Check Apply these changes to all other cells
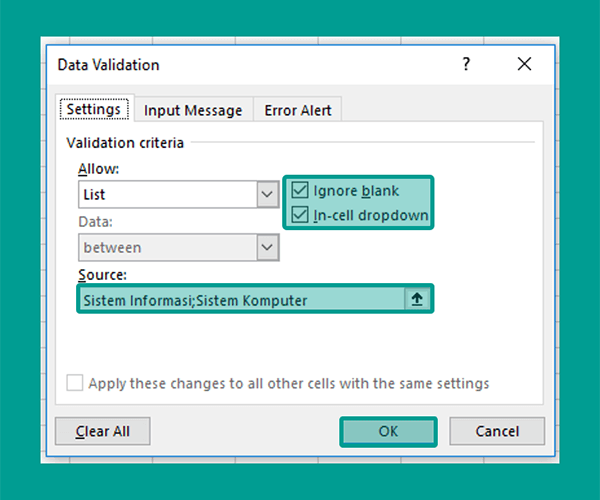 click(75, 383)
